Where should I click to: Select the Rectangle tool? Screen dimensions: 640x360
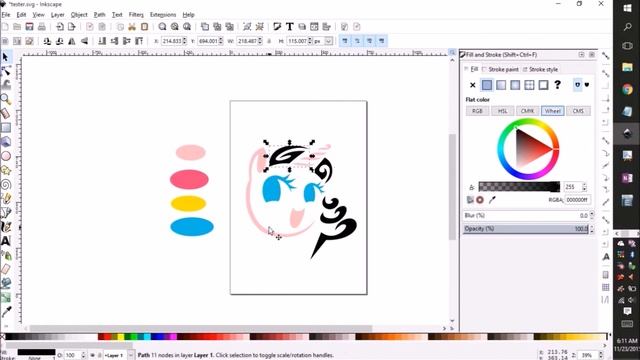(6, 128)
